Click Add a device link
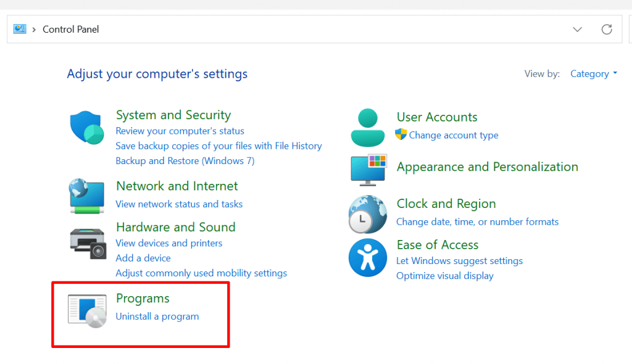This screenshot has width=632, height=364. (x=143, y=258)
